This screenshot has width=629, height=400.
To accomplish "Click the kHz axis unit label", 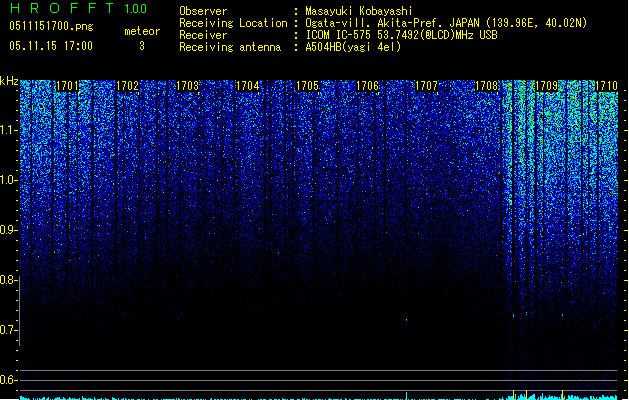I will pos(9,81).
